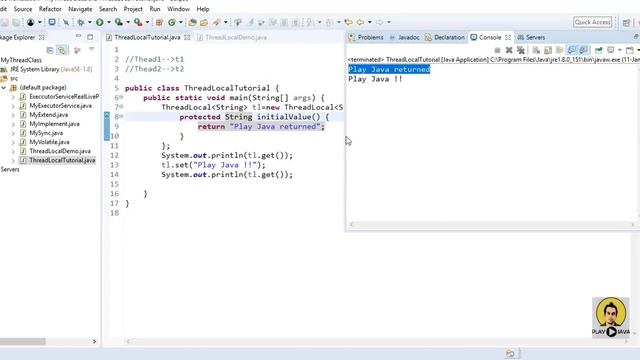
Task: Open the Run menu
Action: pos(155,9)
